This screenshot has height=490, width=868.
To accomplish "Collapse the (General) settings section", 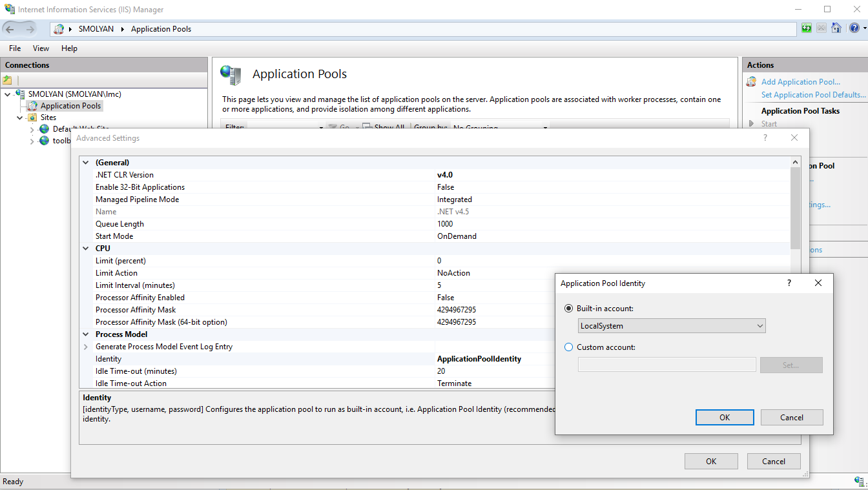I will [86, 163].
